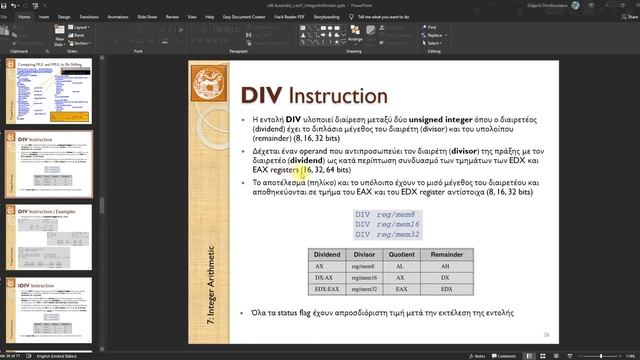Click the New Slide icon
The image size is (640, 360).
coord(60,29)
